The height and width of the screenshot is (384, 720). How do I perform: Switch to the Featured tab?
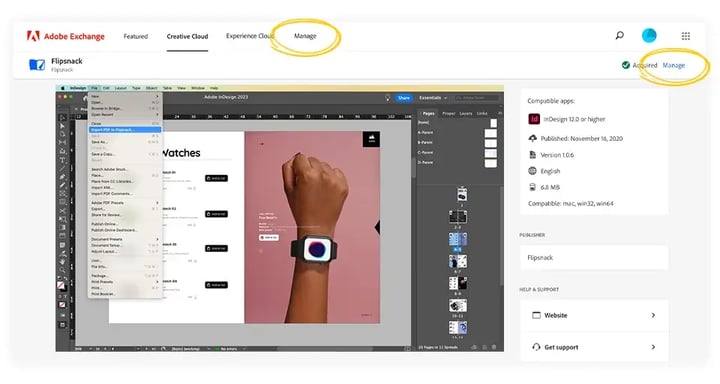click(x=135, y=36)
